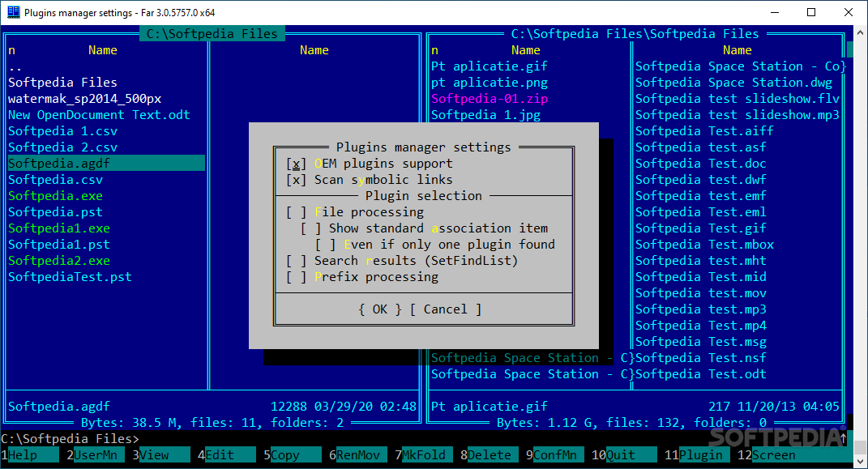Select 'Softpedia Test.msg' file
The width and height of the screenshot is (868, 469).
[701, 342]
